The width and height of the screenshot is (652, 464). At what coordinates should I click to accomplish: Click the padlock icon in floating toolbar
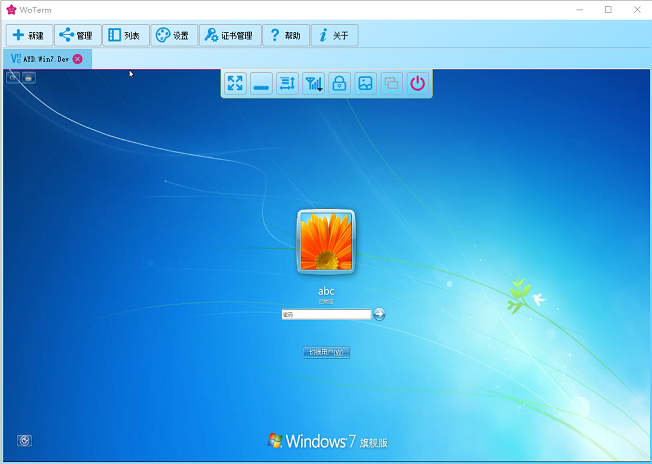[x=339, y=83]
